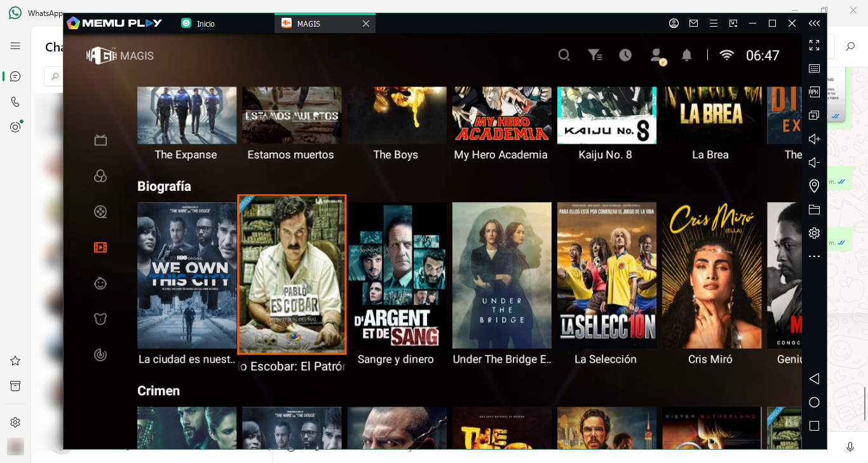Open MEmu keyboard mapping
Screen dimensions: 868x463
(x=814, y=69)
